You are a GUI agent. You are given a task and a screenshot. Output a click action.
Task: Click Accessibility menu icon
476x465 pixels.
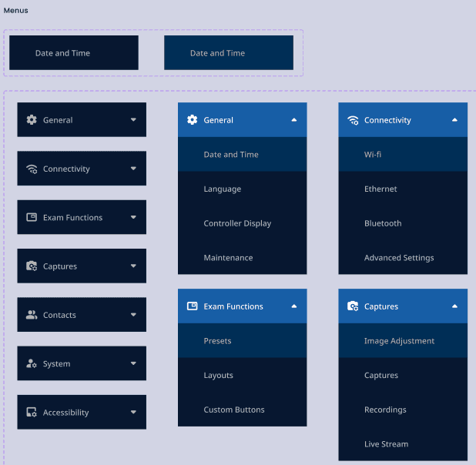tap(32, 412)
